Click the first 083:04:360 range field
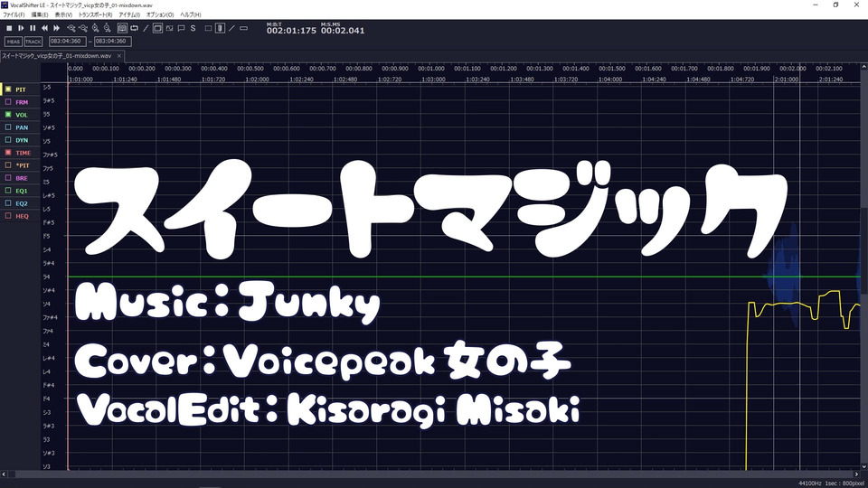 68,41
